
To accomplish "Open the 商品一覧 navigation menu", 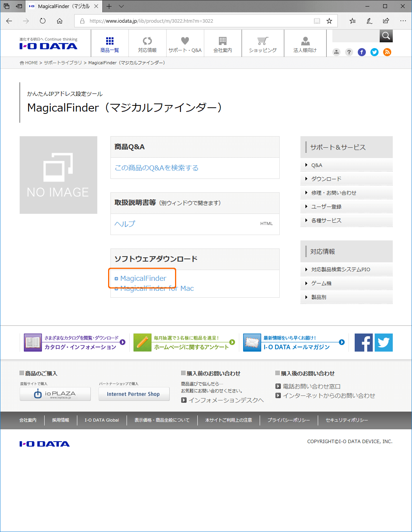I will tap(110, 44).
